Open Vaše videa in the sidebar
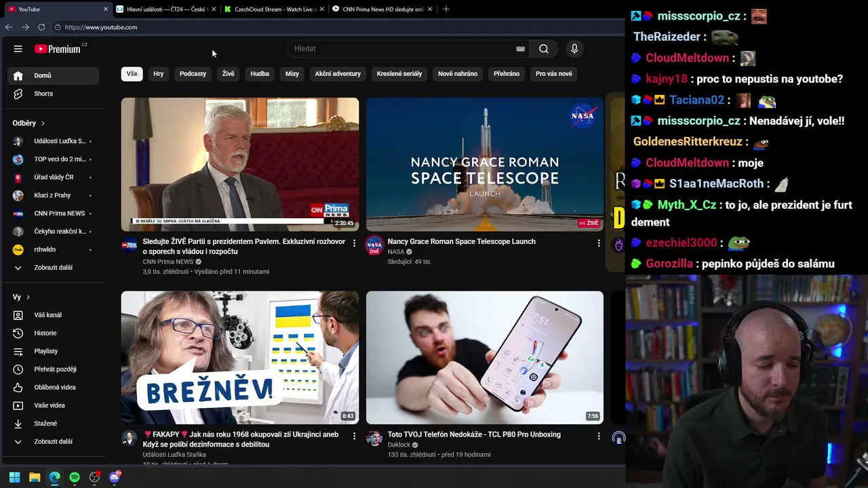The image size is (868, 488). 54,405
